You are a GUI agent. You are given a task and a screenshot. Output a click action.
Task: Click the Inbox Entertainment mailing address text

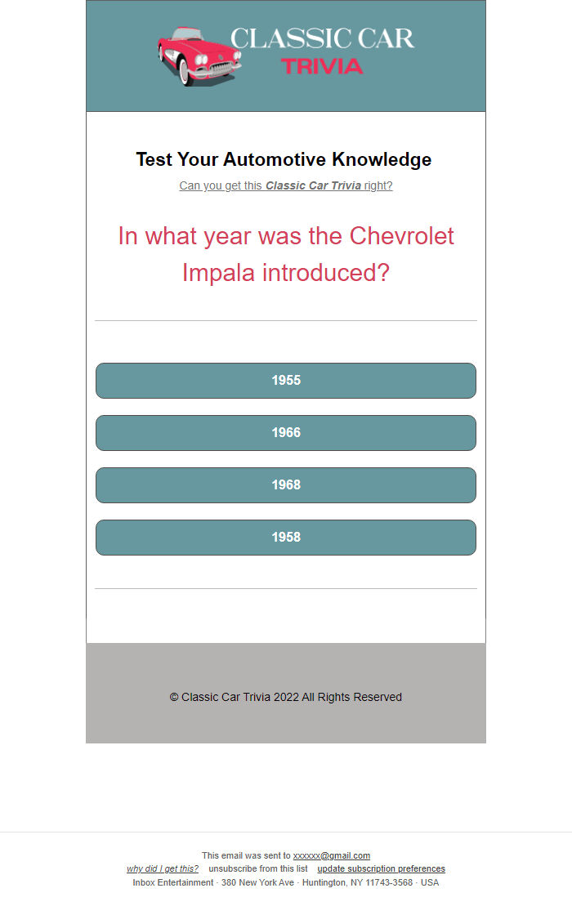pyautogui.click(x=285, y=882)
